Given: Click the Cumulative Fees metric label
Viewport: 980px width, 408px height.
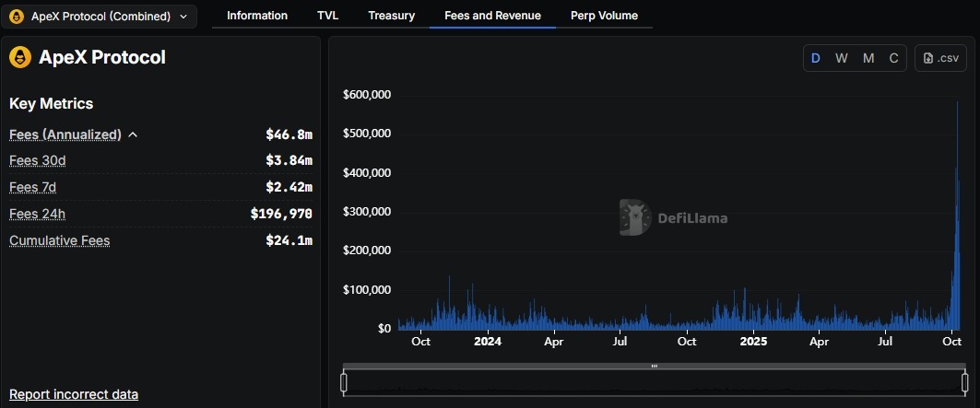Looking at the screenshot, I should (x=59, y=240).
